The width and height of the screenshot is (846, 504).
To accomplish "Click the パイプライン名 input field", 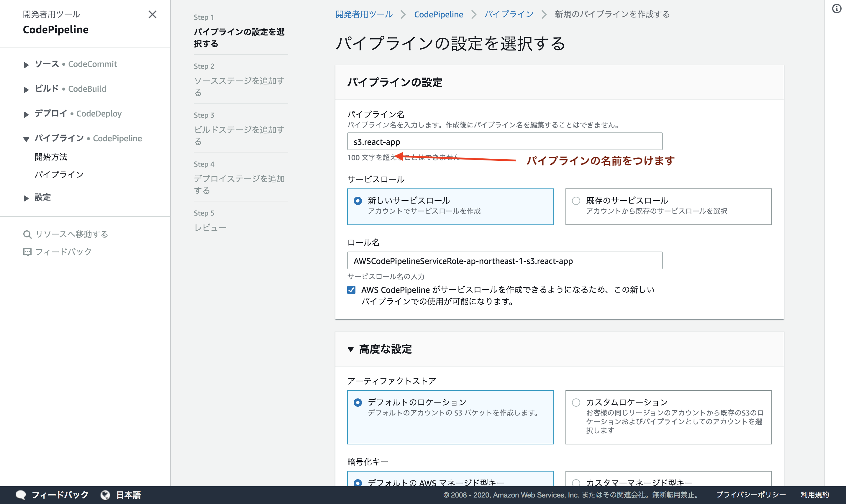I will 505,141.
